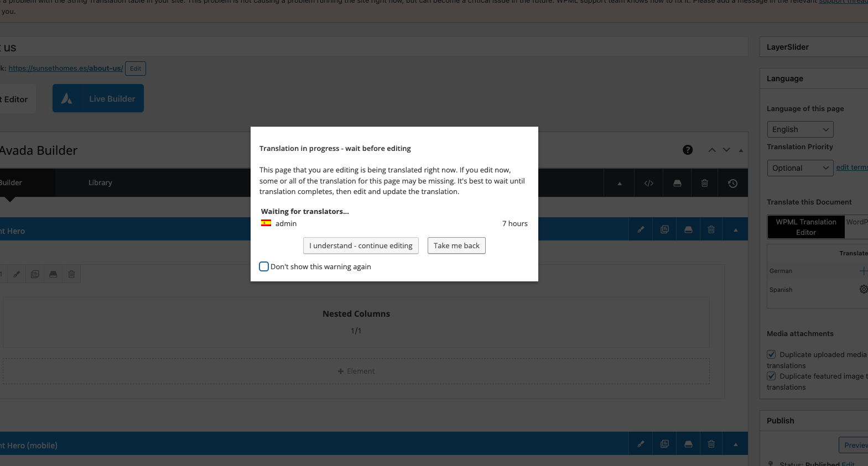Screen dimensions: 868x466
Task: Click the Avada Builder help question icon
Action: (688, 150)
